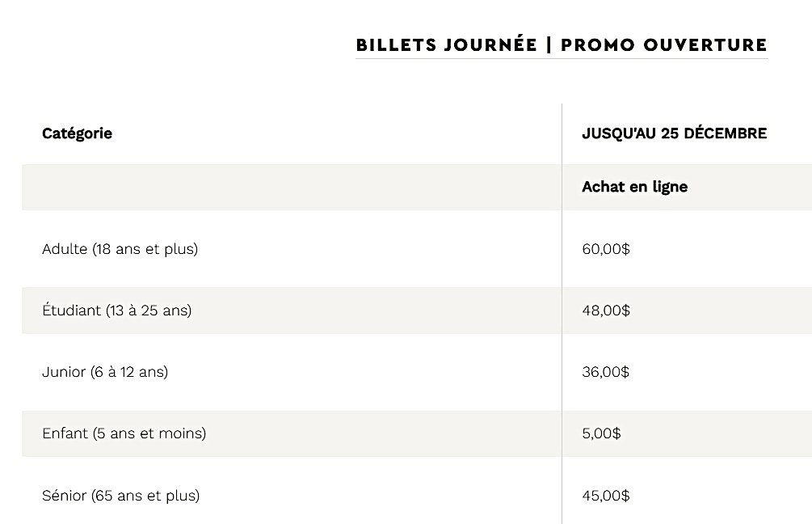Select the Catégorie column header
The width and height of the screenshot is (812, 524).
tap(77, 133)
